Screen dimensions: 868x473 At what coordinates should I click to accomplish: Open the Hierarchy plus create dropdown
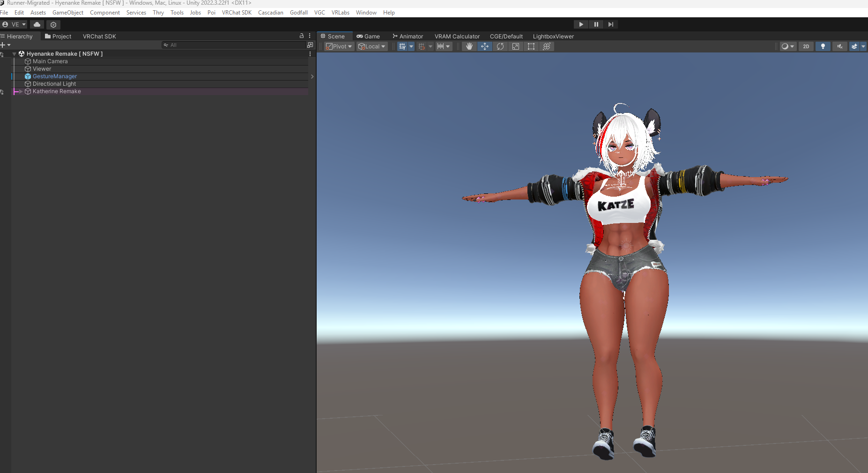[6, 45]
